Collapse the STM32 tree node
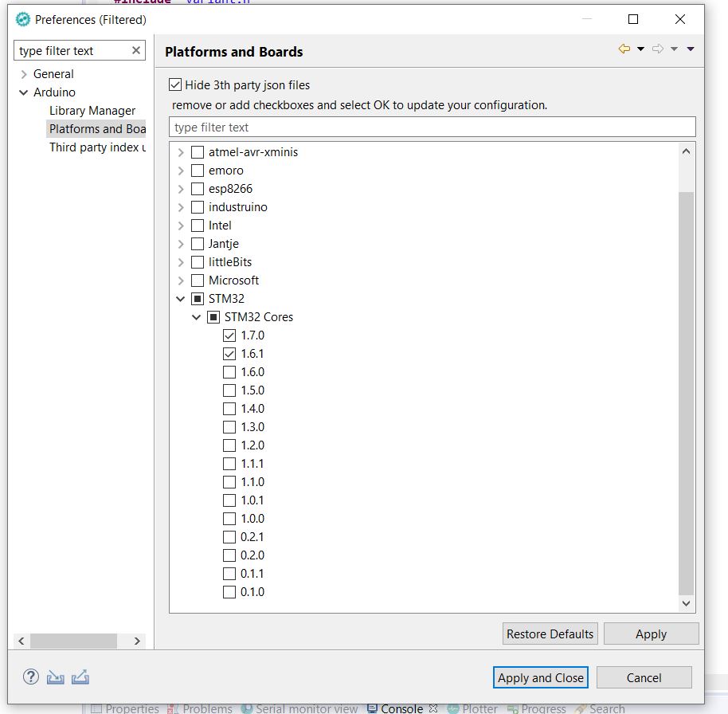This screenshot has width=728, height=714. tap(181, 299)
